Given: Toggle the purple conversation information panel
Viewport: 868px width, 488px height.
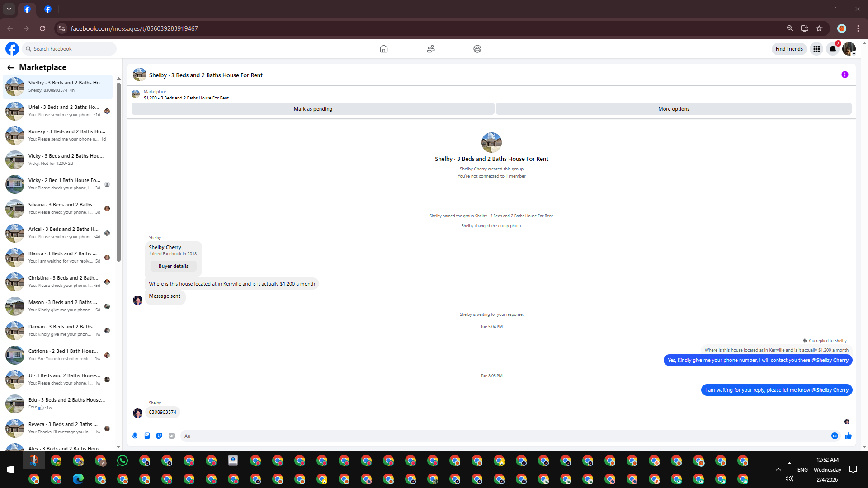Looking at the screenshot, I should (844, 75).
